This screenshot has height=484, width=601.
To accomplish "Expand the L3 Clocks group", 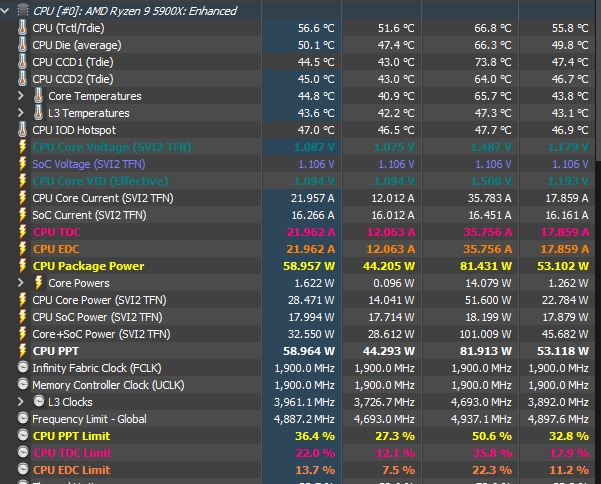I will click(21, 402).
